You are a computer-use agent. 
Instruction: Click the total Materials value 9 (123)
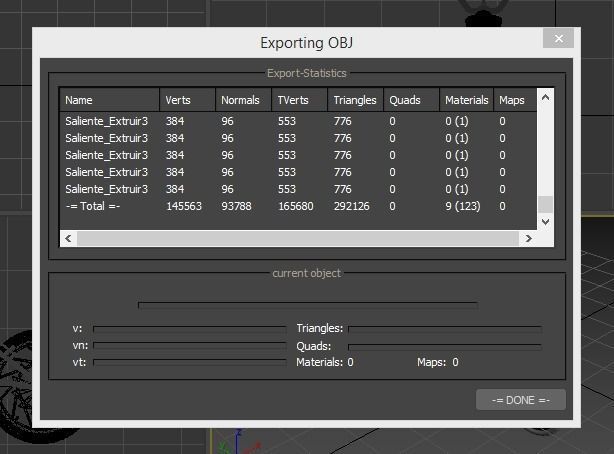tap(463, 206)
